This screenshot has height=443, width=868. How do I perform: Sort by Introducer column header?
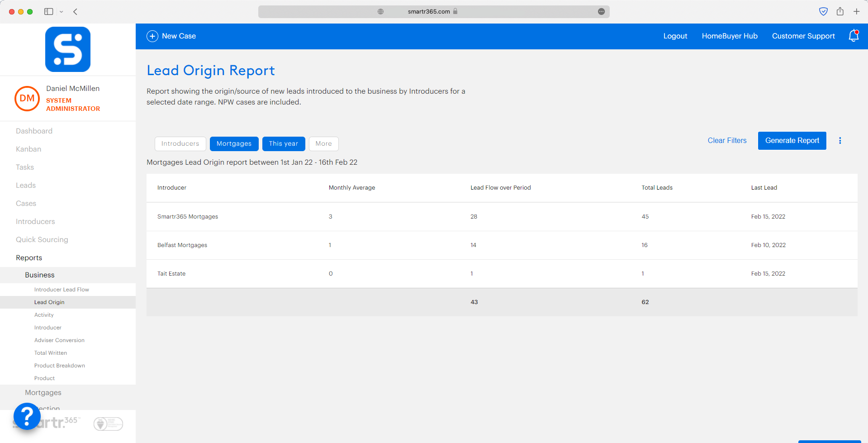[x=172, y=188]
